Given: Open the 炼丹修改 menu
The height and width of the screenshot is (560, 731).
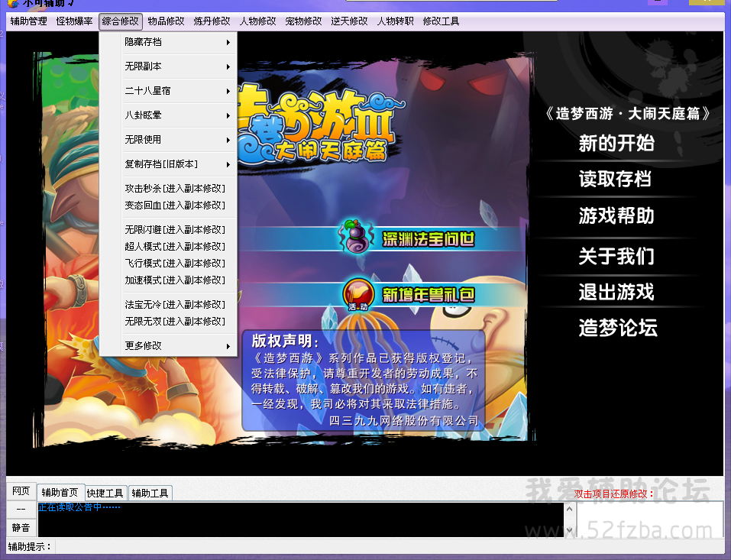Looking at the screenshot, I should point(212,21).
